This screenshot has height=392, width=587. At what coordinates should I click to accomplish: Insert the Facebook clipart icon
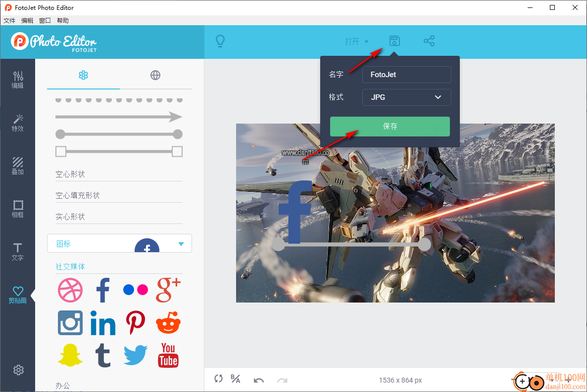[x=103, y=290]
